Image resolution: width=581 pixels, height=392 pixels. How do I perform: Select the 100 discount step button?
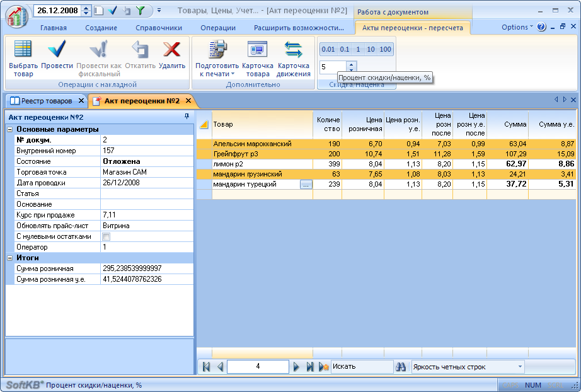[x=385, y=49]
